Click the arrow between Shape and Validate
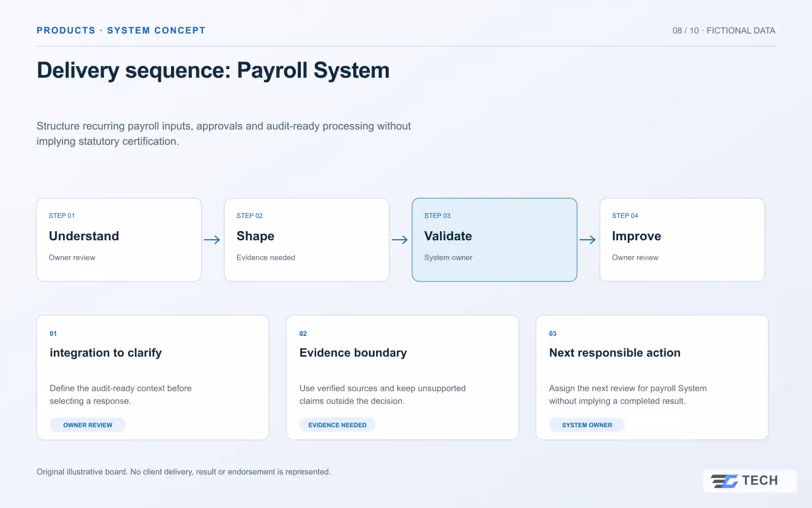The image size is (812, 508). point(400,240)
